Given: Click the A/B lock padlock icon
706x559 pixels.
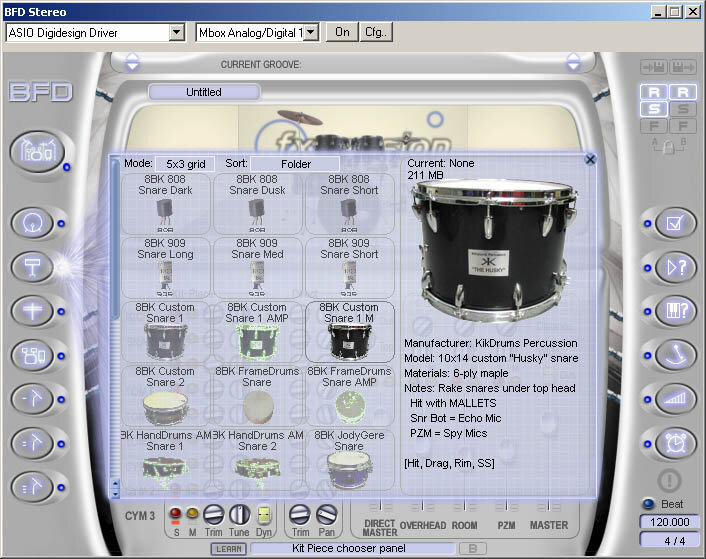Looking at the screenshot, I should pos(669,146).
